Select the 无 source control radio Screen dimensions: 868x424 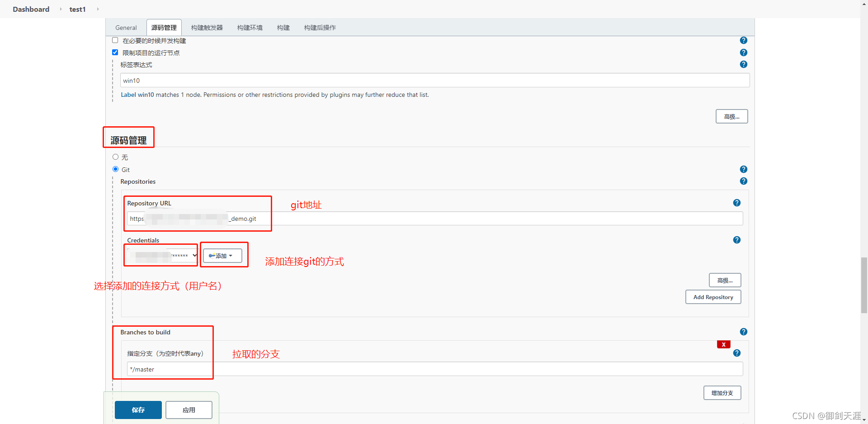click(115, 157)
